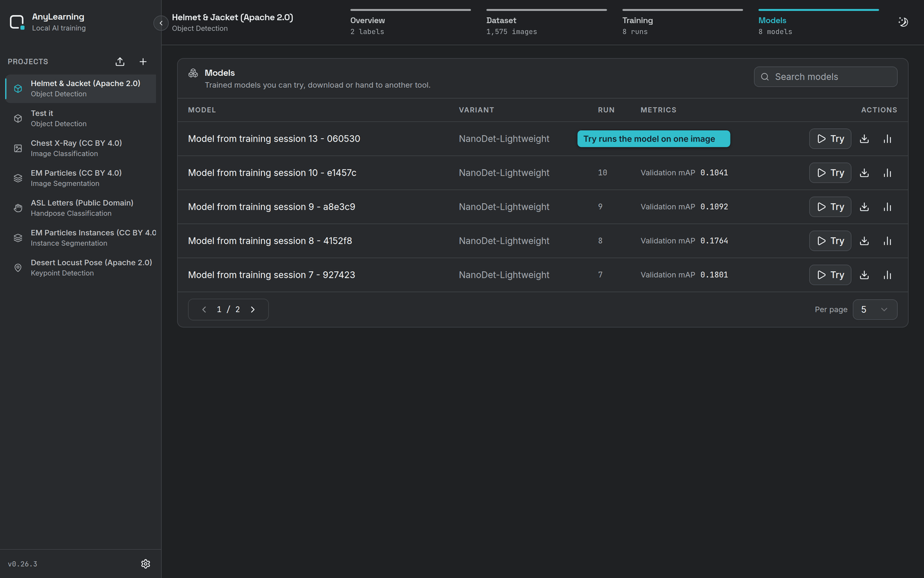Click the Validation mAP value 0.1764
The image size is (924, 578).
click(714, 241)
